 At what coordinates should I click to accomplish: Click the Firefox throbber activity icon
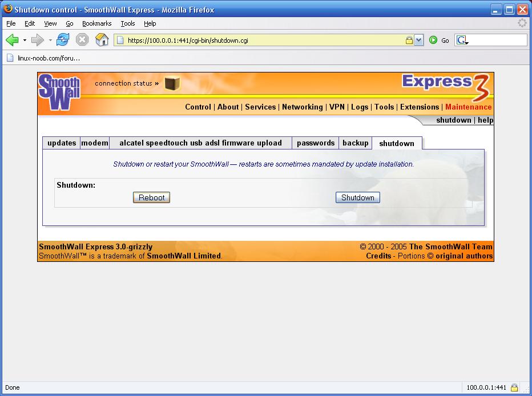tap(522, 23)
